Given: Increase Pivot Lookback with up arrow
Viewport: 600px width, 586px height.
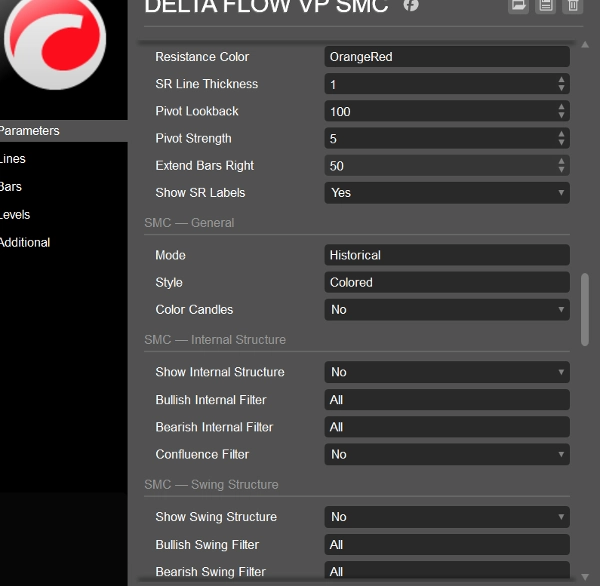Looking at the screenshot, I should pyautogui.click(x=561, y=107).
